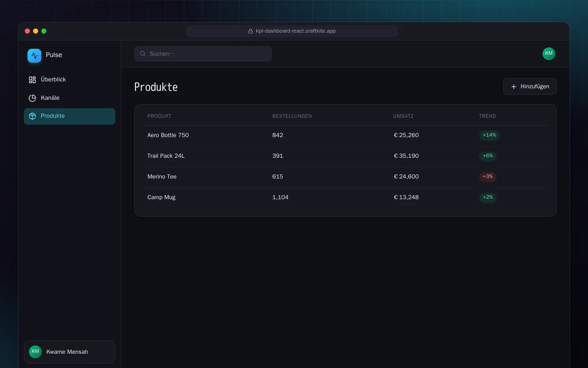The height and width of the screenshot is (368, 588).
Task: Click the UMSATZ column header
Action: [403, 116]
